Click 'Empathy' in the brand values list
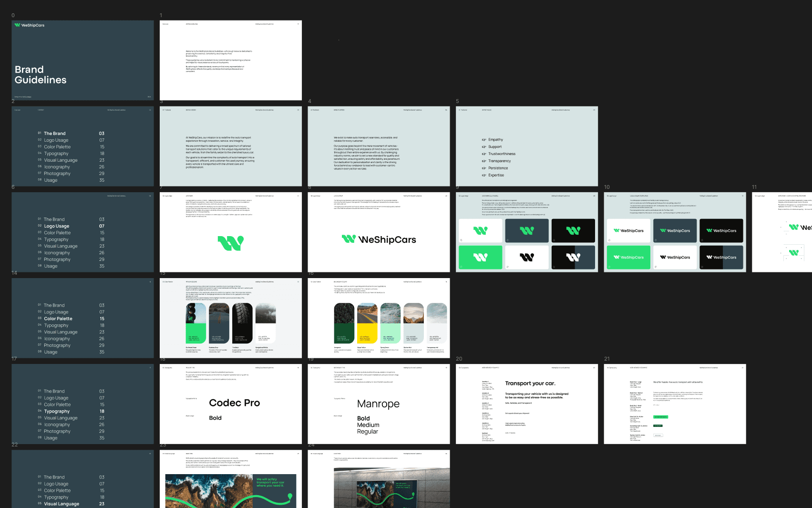The image size is (812, 508). [495, 140]
